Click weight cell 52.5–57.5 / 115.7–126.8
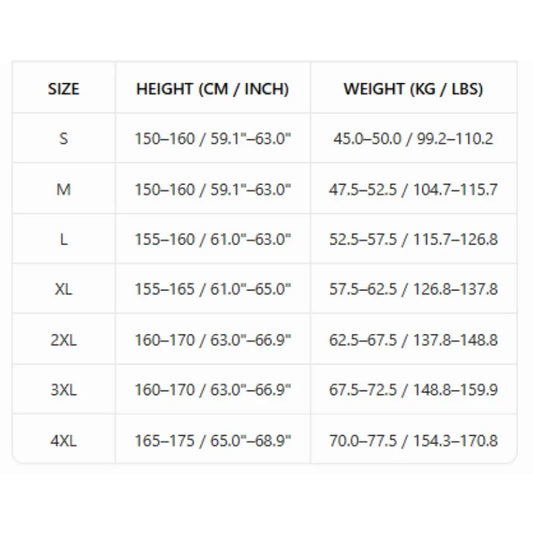Image resolution: width=533 pixels, height=533 pixels. click(413, 239)
